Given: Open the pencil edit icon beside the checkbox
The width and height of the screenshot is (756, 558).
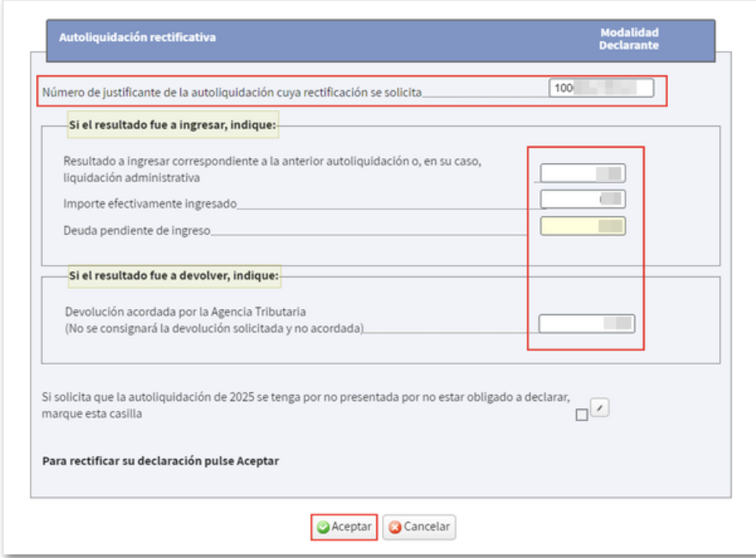Looking at the screenshot, I should (x=600, y=408).
